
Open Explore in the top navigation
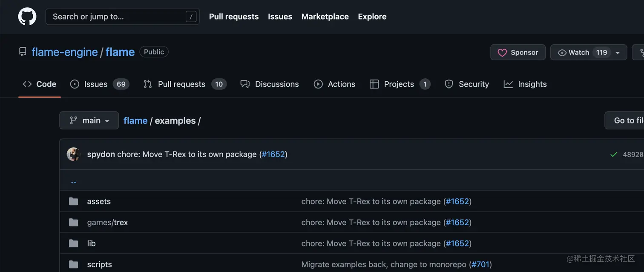(372, 17)
